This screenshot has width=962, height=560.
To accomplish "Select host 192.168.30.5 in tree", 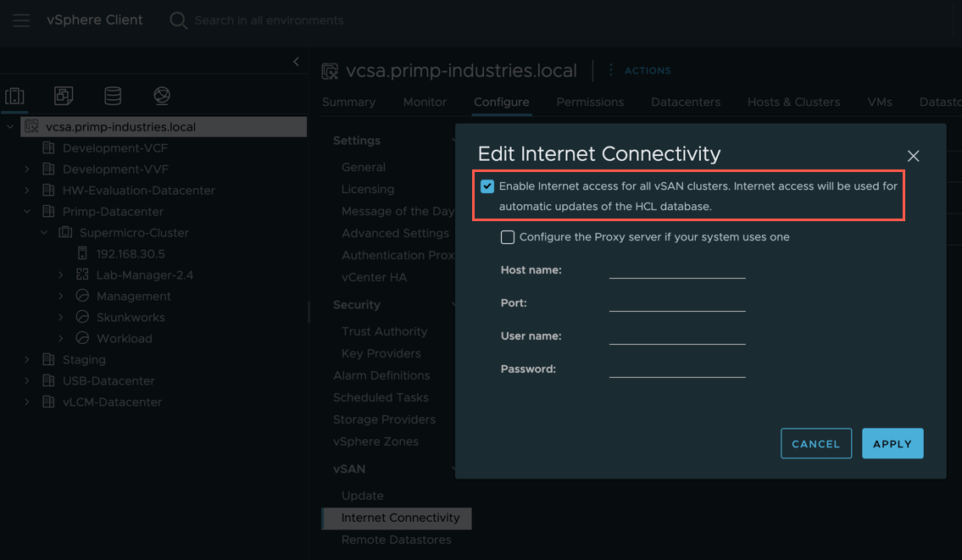I will coord(130,253).
